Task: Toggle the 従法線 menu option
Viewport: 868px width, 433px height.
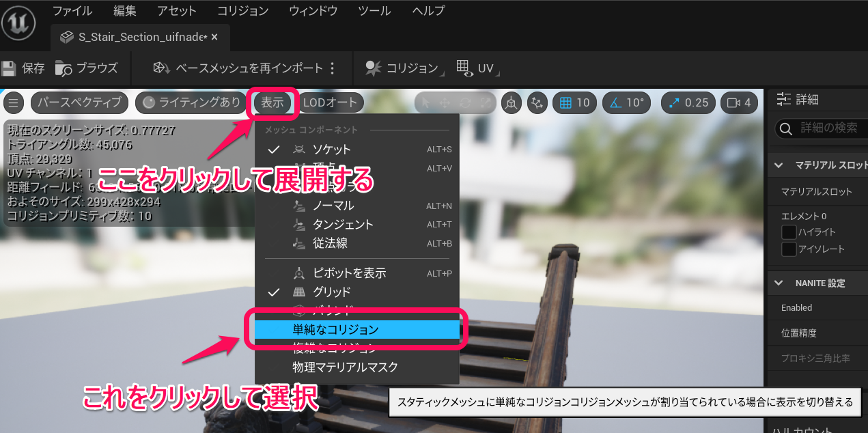Action: 358,242
